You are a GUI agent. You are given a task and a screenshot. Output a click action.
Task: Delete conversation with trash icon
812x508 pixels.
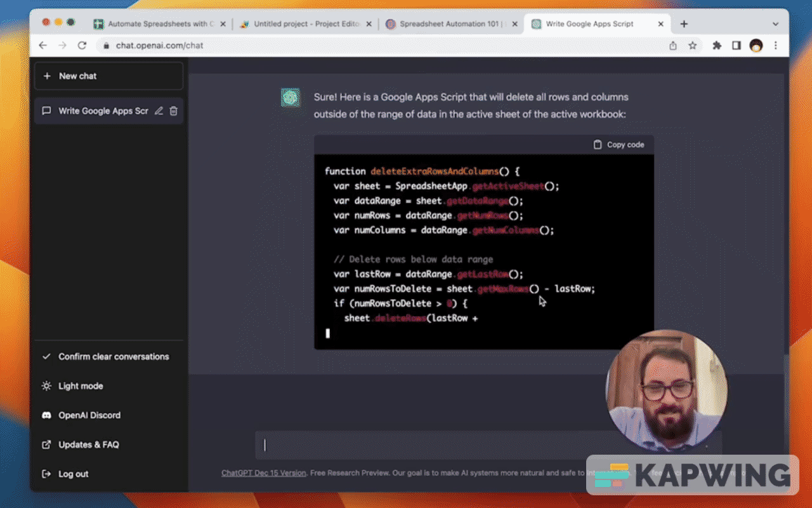click(173, 111)
